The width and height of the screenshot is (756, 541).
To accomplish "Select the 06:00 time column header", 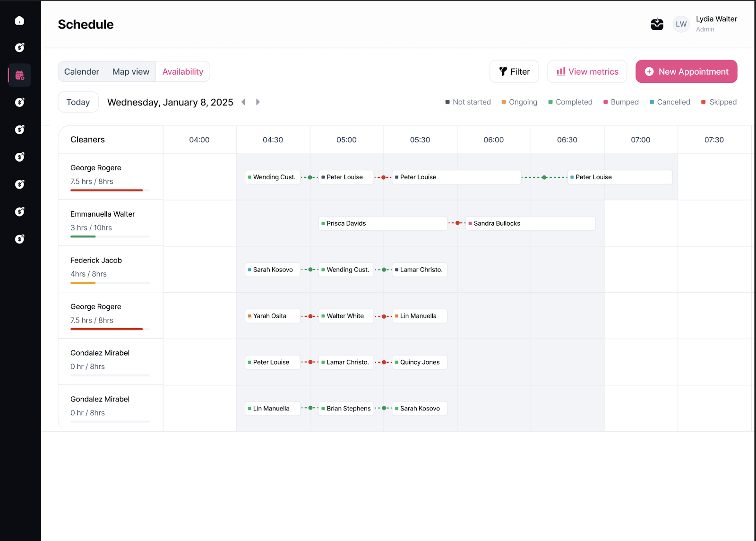I will [x=493, y=140].
